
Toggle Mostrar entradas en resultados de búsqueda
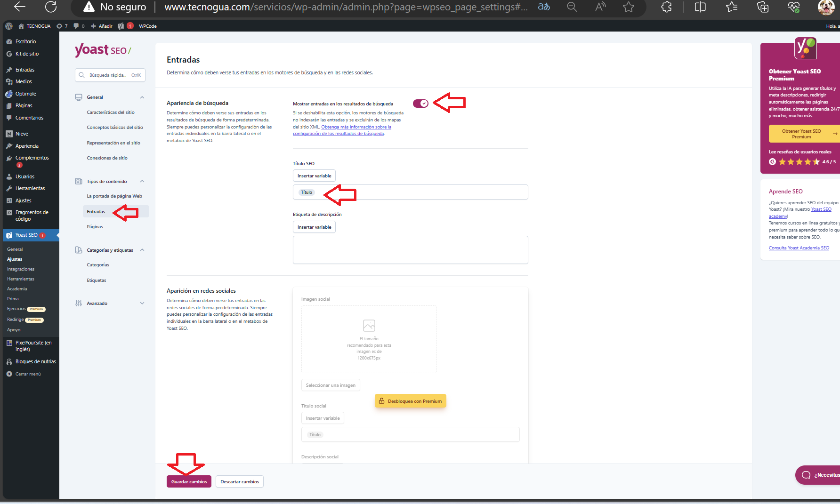420,104
